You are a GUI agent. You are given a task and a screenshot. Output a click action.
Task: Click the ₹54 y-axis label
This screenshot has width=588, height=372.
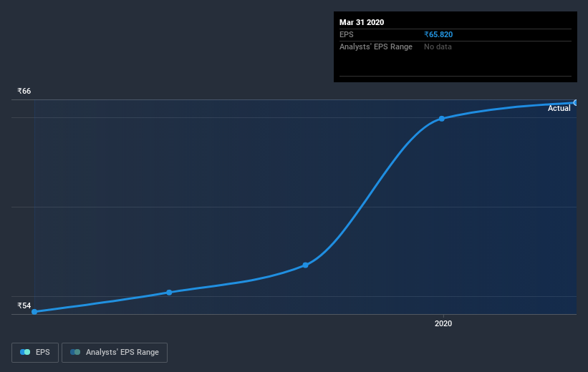tap(24, 305)
